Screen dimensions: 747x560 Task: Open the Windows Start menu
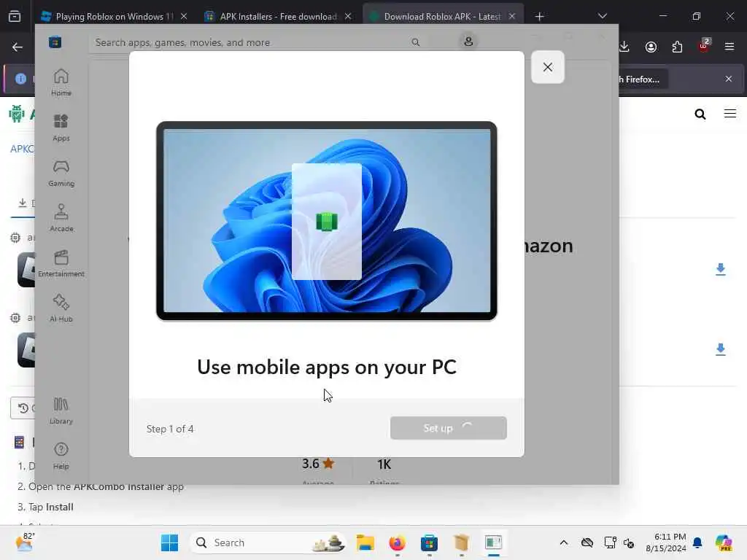tap(169, 542)
